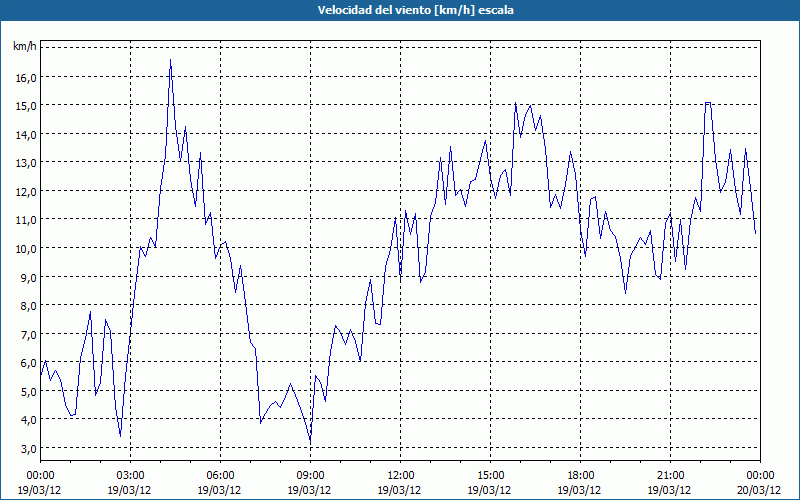Click the '19/03/12' date under 09:00

point(310,490)
